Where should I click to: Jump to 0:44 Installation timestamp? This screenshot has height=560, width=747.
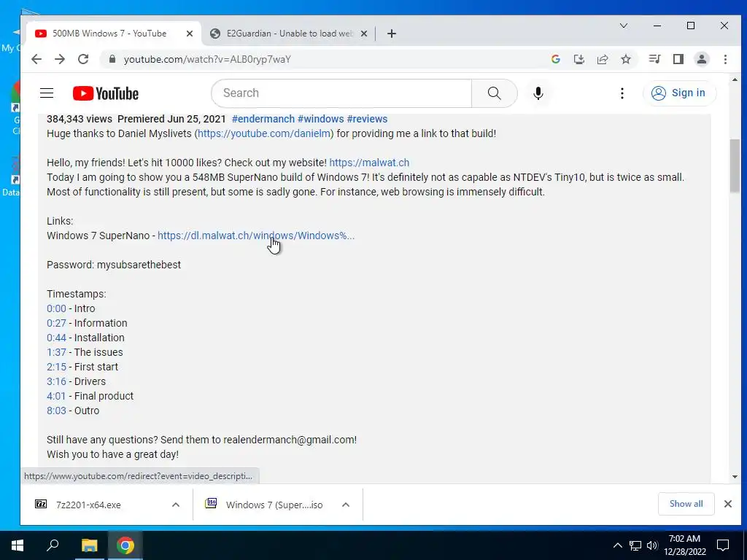point(56,338)
